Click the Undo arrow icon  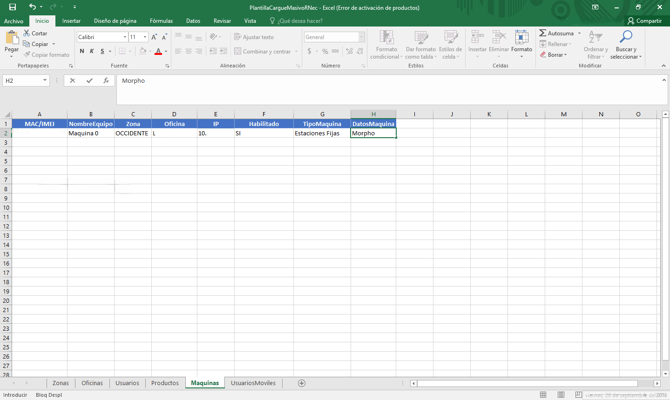point(32,7)
